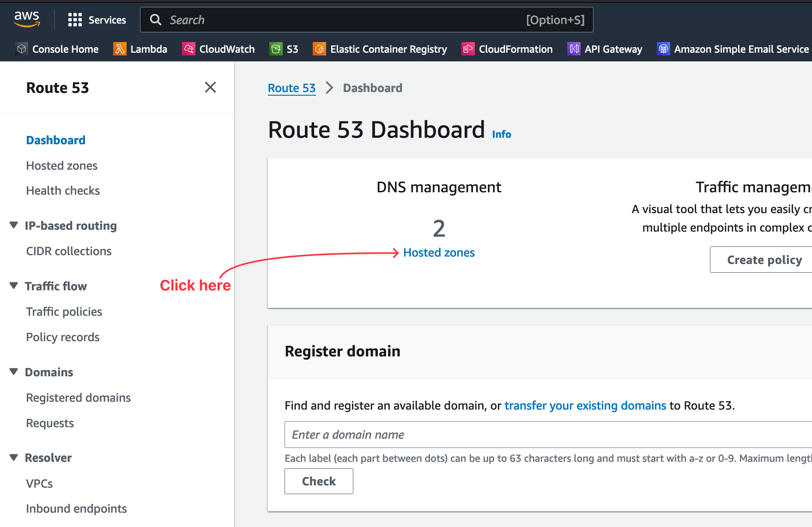The width and height of the screenshot is (812, 527).
Task: Collapse the IP-based routing section
Action: pos(13,225)
